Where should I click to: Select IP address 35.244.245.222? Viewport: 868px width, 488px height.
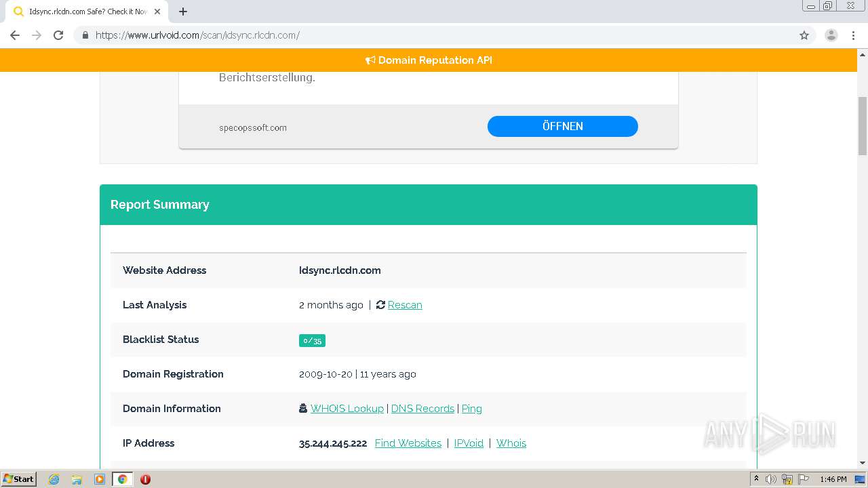333,443
